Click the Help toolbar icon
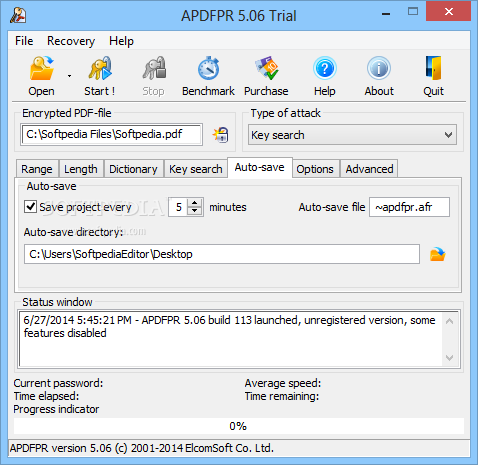The height and width of the screenshot is (465, 478). pos(325,68)
